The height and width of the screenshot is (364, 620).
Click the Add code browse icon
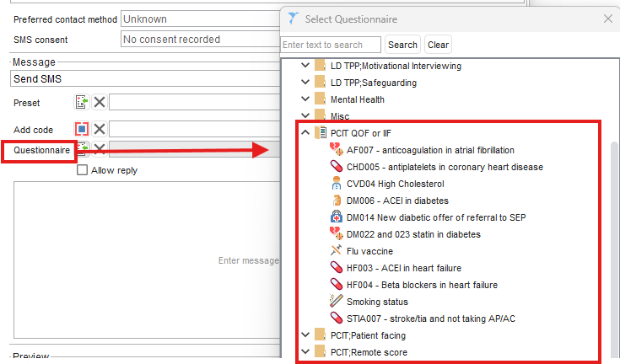[x=82, y=129]
